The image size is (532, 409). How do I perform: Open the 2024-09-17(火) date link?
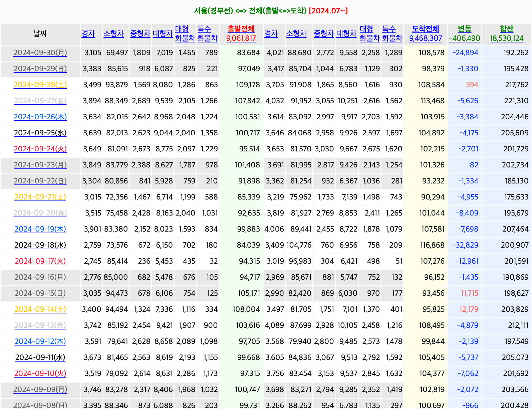pyautogui.click(x=40, y=261)
